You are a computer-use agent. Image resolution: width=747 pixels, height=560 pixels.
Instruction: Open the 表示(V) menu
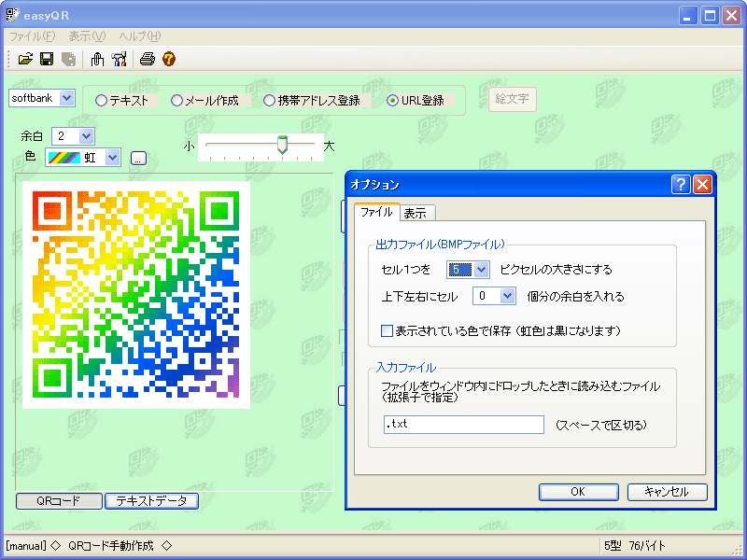tap(87, 36)
